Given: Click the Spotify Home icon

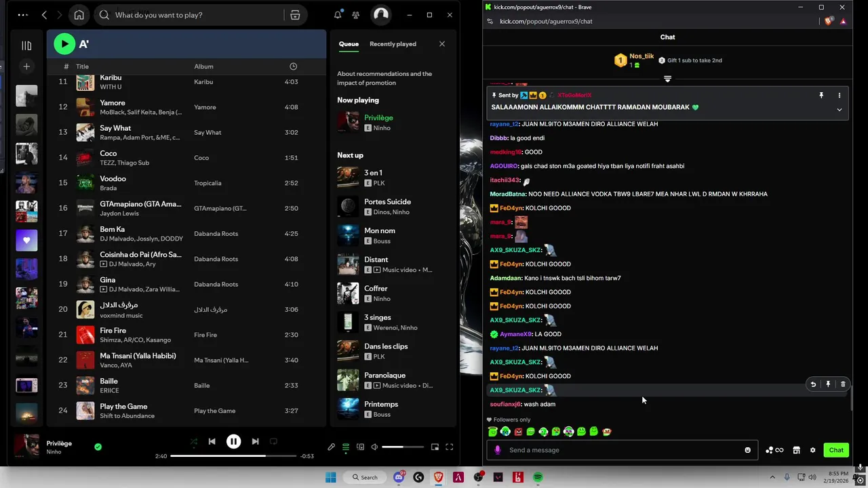Looking at the screenshot, I should point(79,15).
